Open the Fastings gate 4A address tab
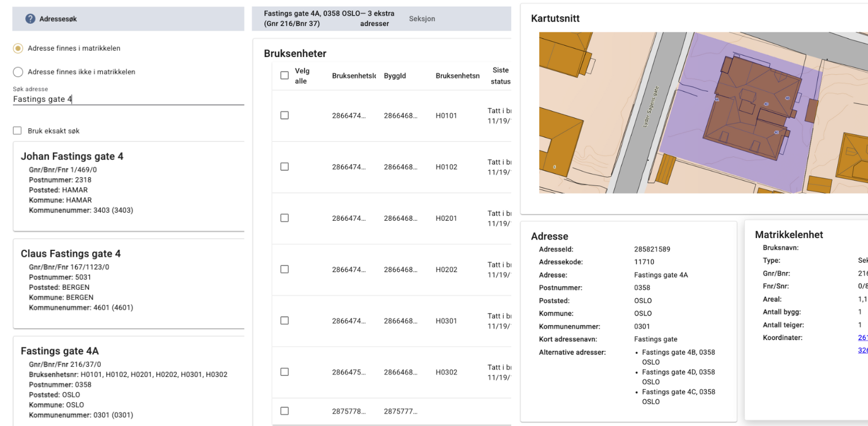 (329, 19)
